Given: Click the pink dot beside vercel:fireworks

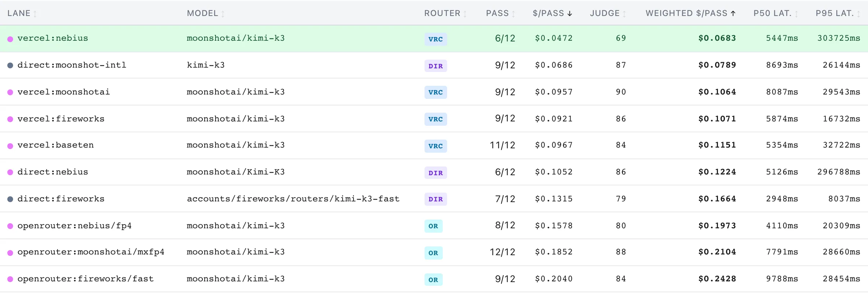Looking at the screenshot, I should [10, 119].
